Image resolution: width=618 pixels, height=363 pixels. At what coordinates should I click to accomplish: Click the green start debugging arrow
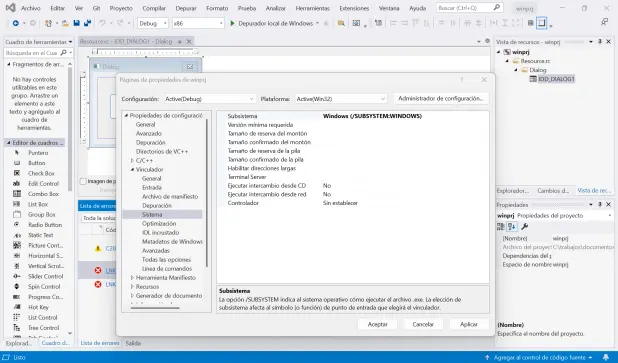(x=232, y=23)
